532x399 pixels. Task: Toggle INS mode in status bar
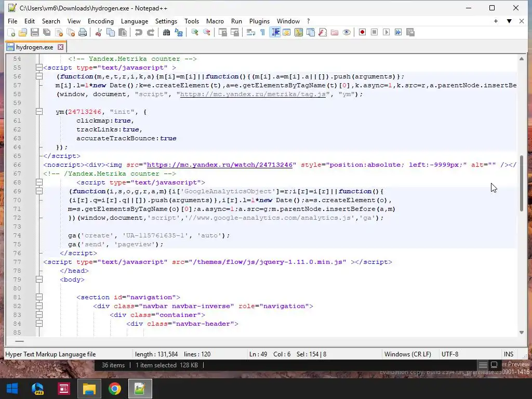coord(508,354)
